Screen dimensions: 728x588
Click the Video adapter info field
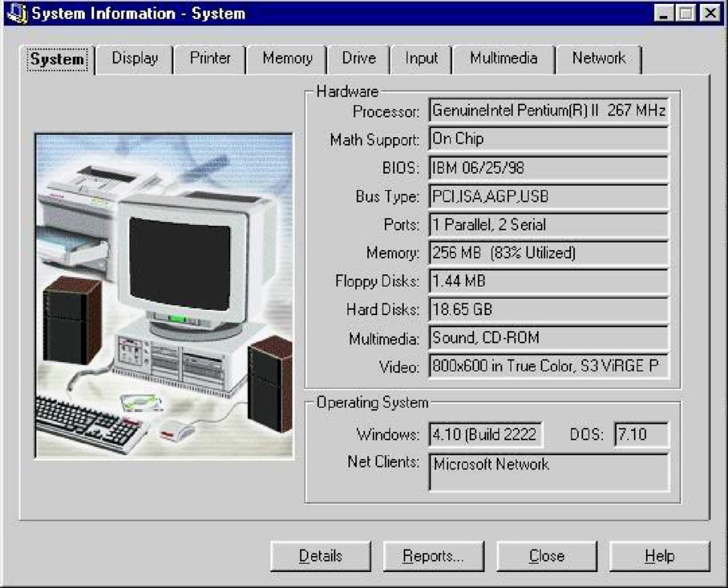pyautogui.click(x=549, y=366)
